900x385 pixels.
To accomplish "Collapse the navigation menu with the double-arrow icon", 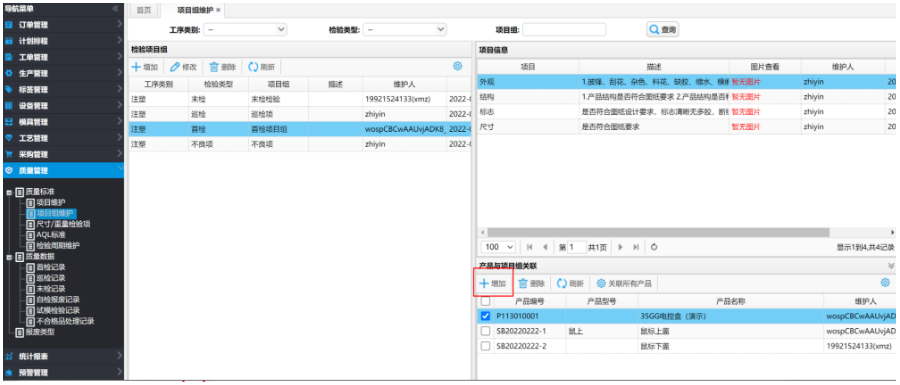I will tap(115, 9).
